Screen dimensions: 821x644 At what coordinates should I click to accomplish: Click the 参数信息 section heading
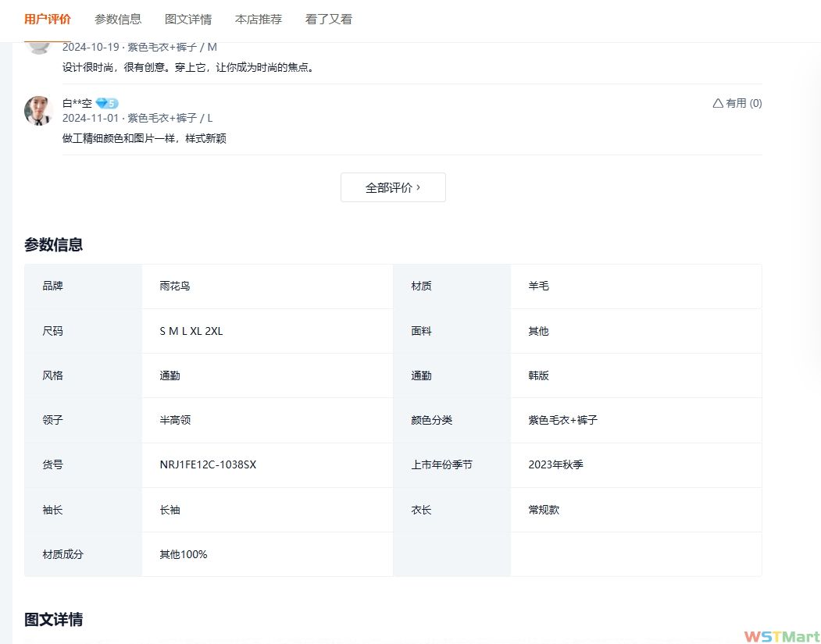tap(53, 244)
